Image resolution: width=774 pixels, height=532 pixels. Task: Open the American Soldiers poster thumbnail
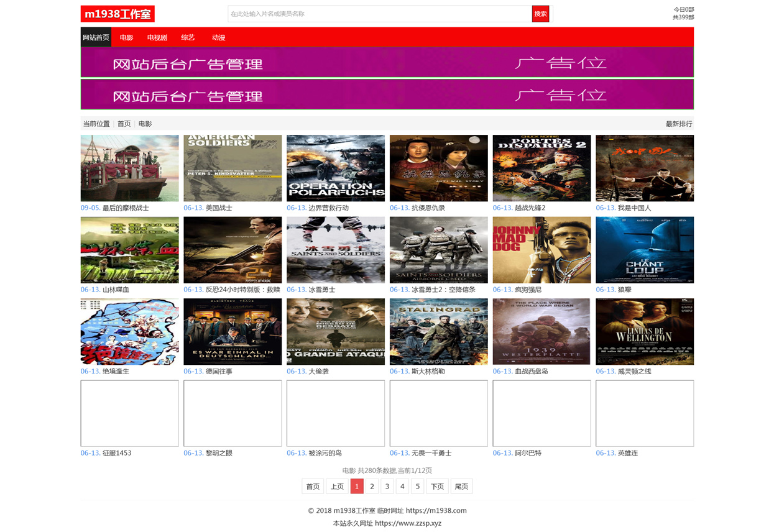pos(233,168)
